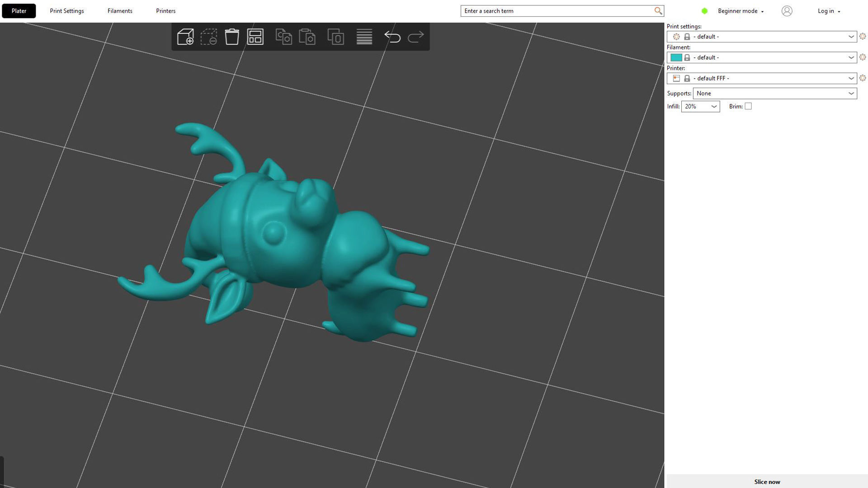
Task: Click the lock icon in Printer preset
Action: (687, 78)
